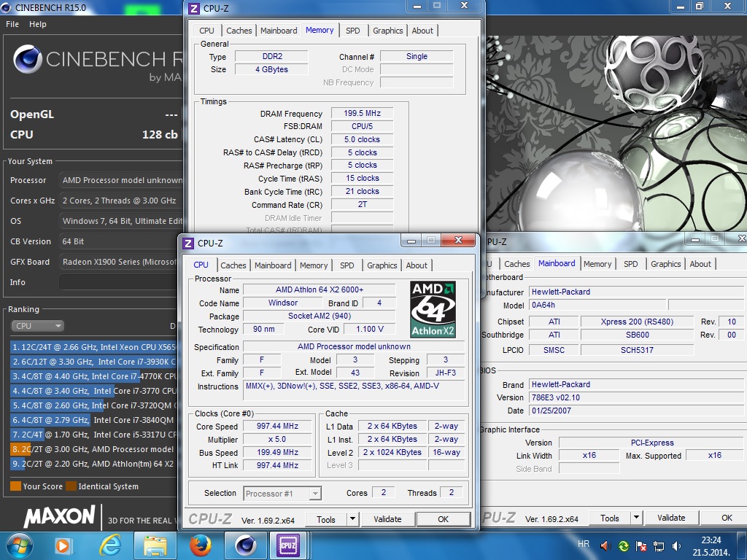Open Tools dropdown arrow in front CPU-Z
Viewport: 747px width, 560px height.
352,519
